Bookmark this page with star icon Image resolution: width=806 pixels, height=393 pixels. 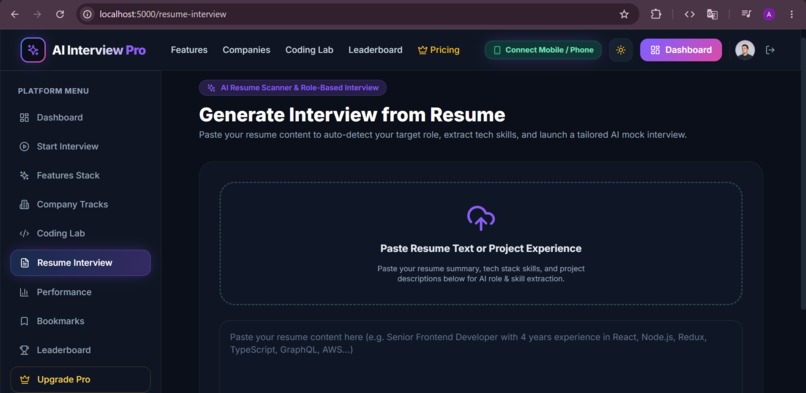pyautogui.click(x=624, y=14)
